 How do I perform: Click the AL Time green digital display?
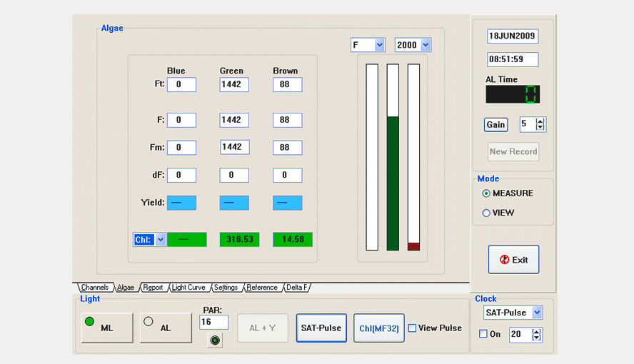coord(513,94)
